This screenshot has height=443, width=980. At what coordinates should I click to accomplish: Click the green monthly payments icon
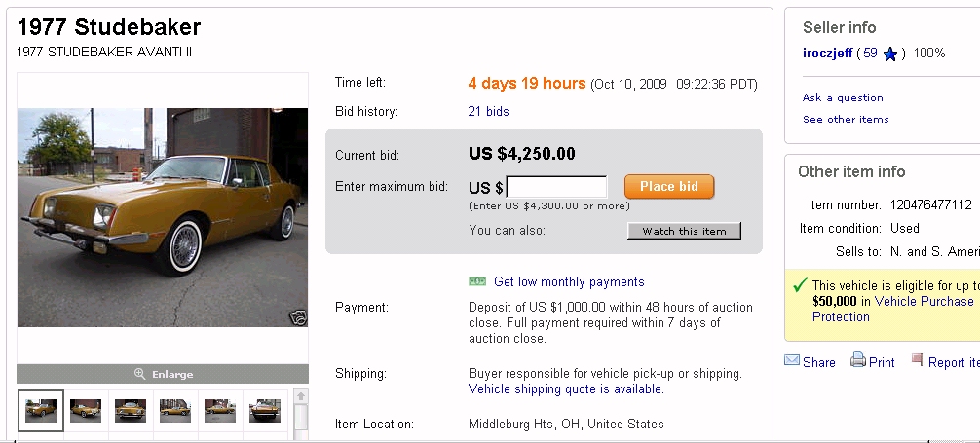click(x=477, y=282)
